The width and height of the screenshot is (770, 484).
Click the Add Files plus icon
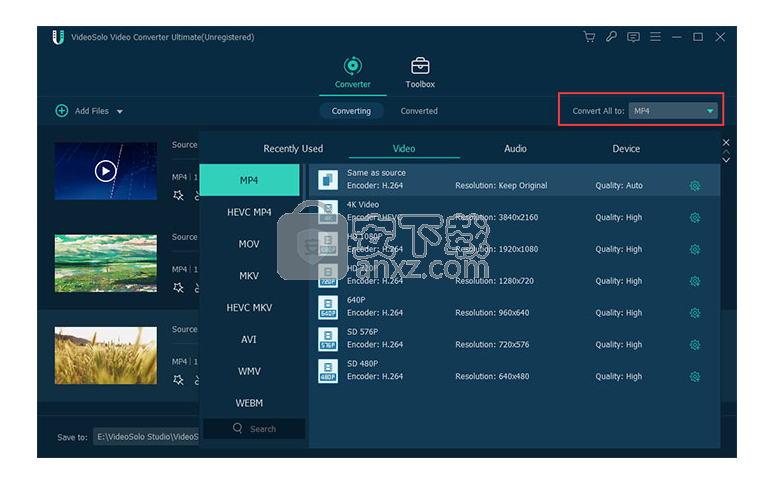pyautogui.click(x=61, y=111)
